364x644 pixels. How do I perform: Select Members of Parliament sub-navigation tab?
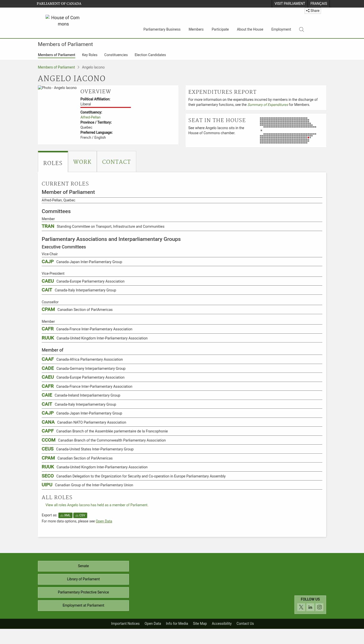57,55
